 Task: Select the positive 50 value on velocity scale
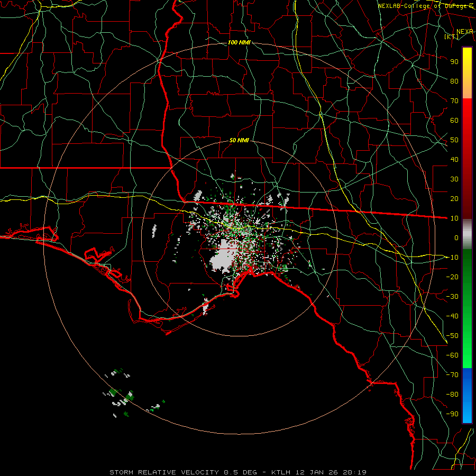(x=454, y=140)
